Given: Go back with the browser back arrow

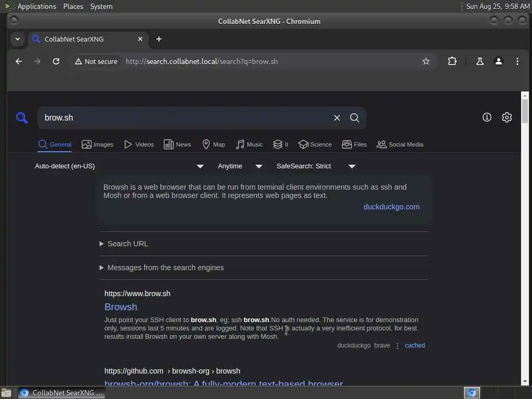Looking at the screenshot, I should point(19,61).
